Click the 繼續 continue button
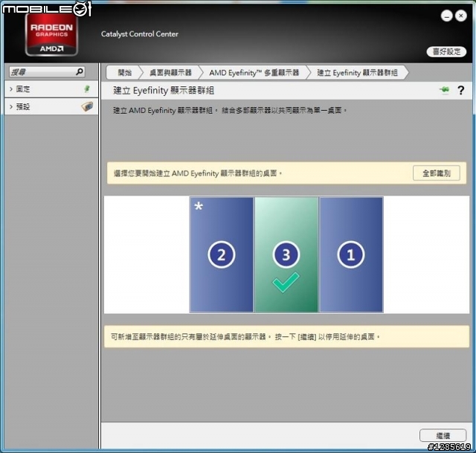This screenshot has width=476, height=453. (x=443, y=435)
